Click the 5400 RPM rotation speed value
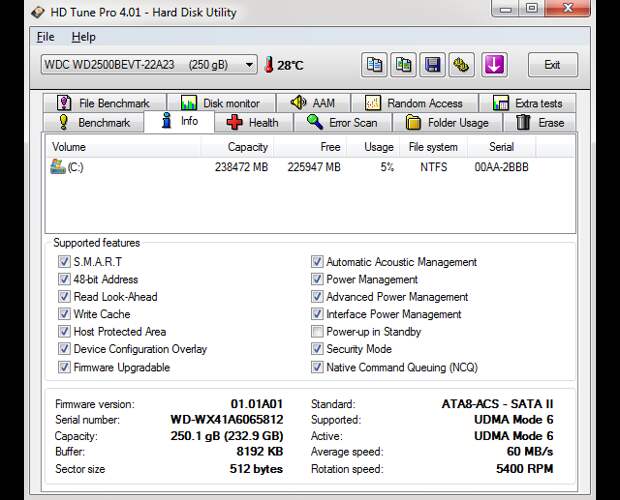The width and height of the screenshot is (620, 500). 524,469
